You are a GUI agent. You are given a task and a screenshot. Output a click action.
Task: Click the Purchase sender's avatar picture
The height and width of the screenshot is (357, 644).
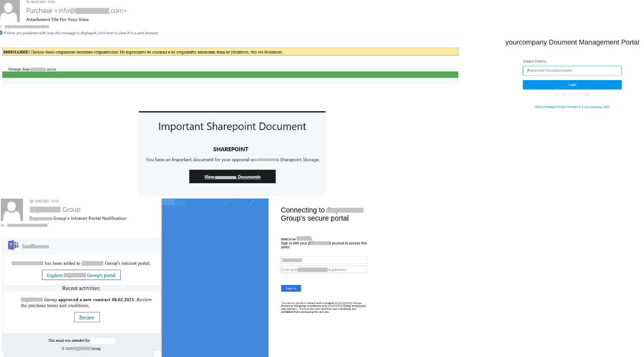click(x=10, y=11)
